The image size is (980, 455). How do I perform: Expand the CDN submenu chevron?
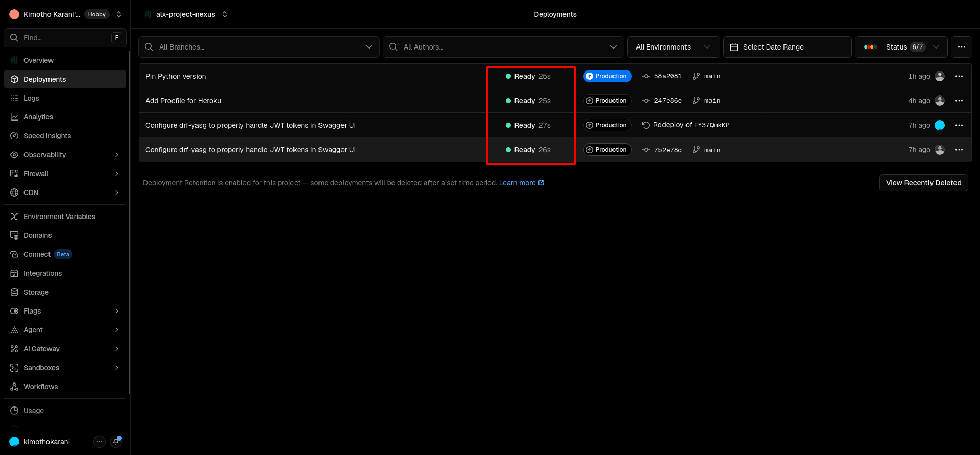coord(117,193)
